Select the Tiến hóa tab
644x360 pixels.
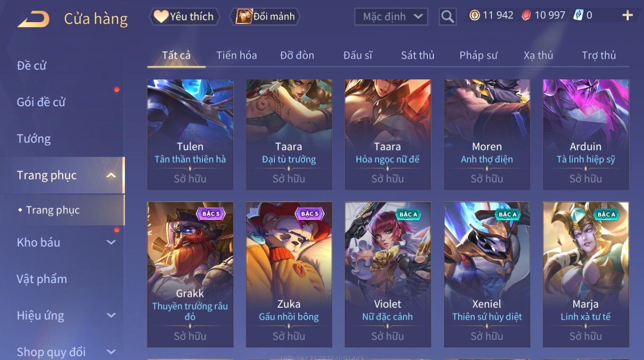pos(236,56)
